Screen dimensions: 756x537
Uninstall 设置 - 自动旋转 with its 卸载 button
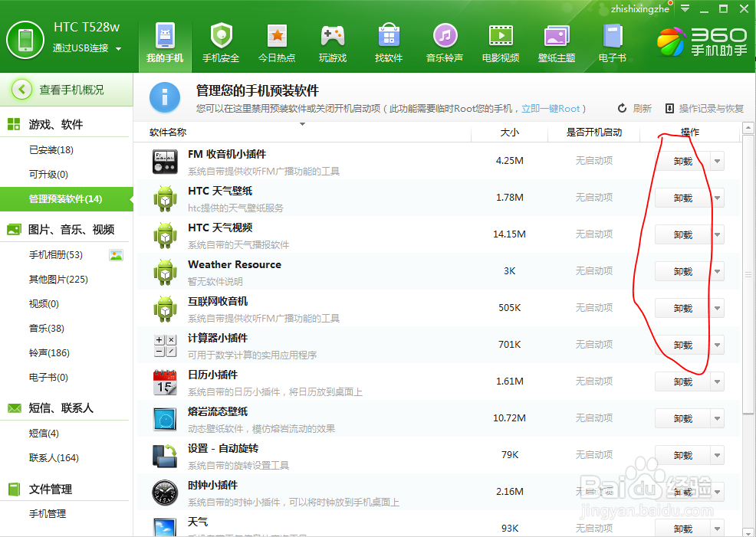682,456
